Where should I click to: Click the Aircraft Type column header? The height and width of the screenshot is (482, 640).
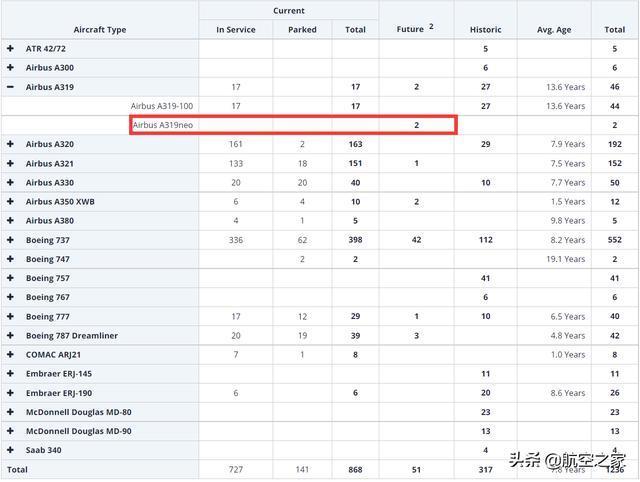[x=100, y=30]
